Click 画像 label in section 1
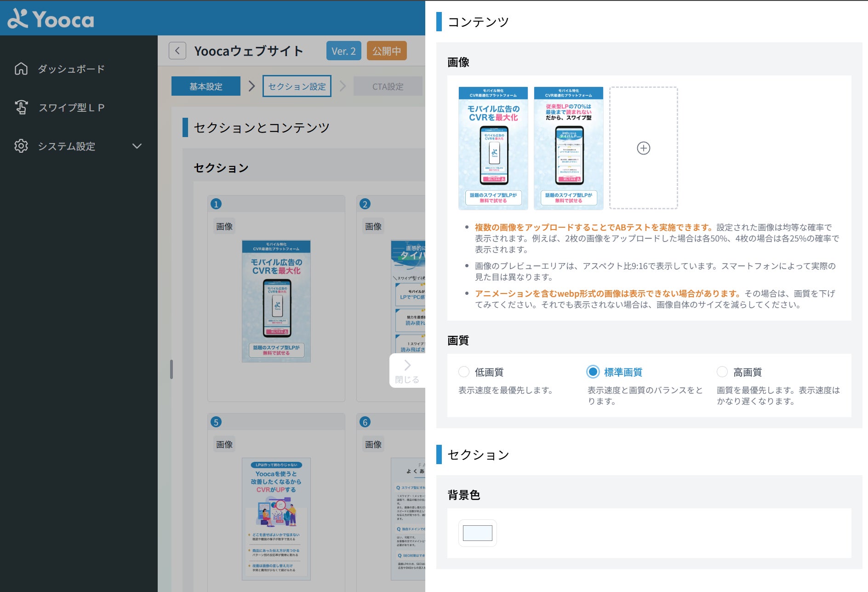Viewport: 868px width, 592px height. (224, 226)
